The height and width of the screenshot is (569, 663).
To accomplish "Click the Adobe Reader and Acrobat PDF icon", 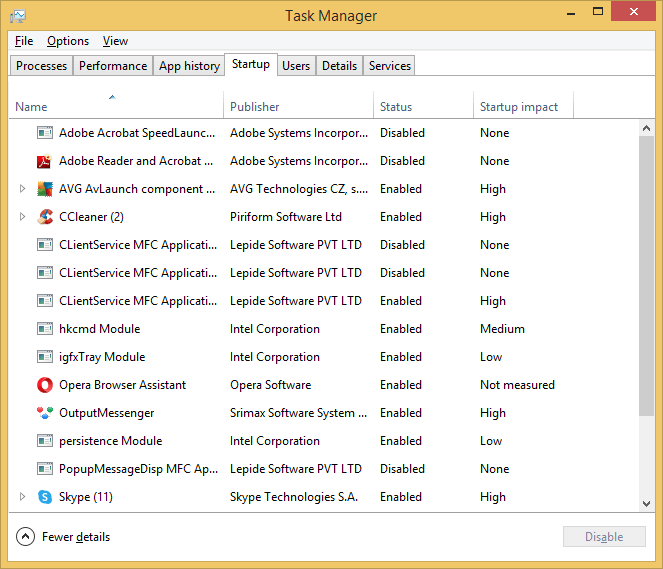I will pyautogui.click(x=44, y=161).
